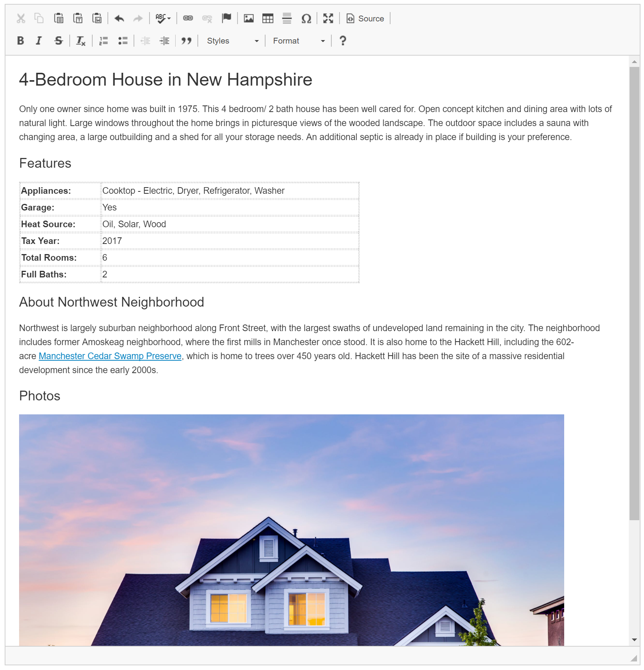Click the Increase Indent icon
Screen dimensions: 644x670
(164, 40)
